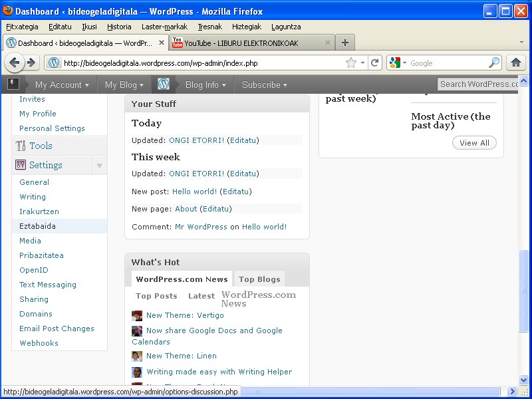
Task: Open the Historia menu
Action: [x=119, y=27]
